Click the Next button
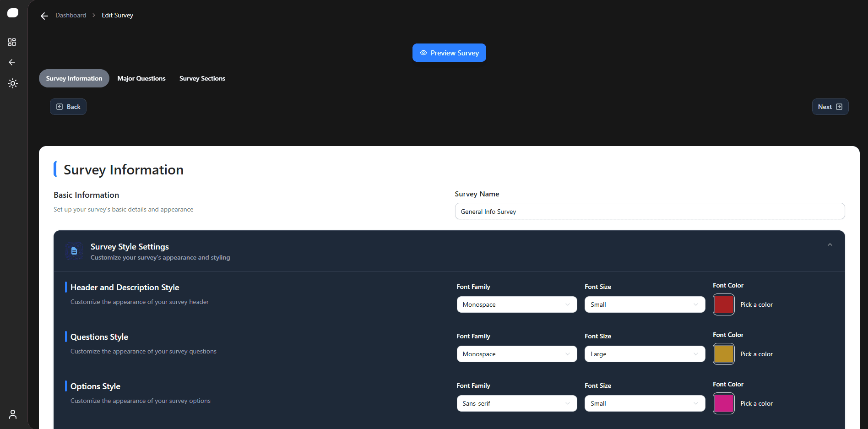868x429 pixels. (830, 107)
